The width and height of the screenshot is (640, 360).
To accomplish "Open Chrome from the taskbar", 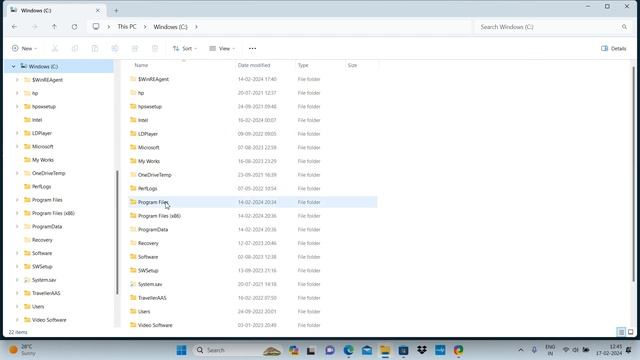I will 458,350.
